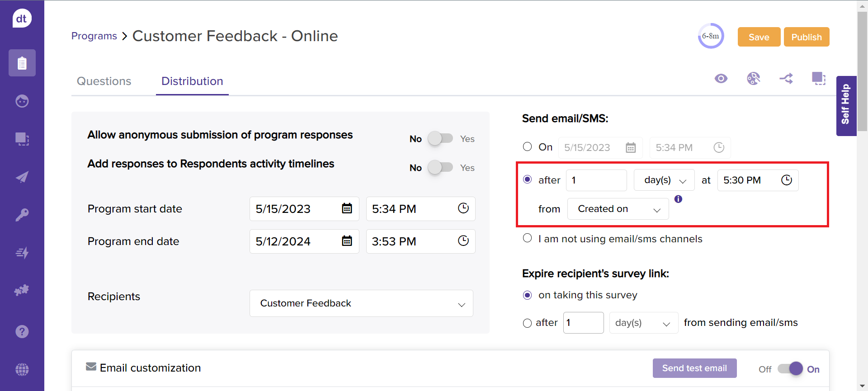Open the key icon in sidebar
The image size is (868, 391).
tap(22, 215)
